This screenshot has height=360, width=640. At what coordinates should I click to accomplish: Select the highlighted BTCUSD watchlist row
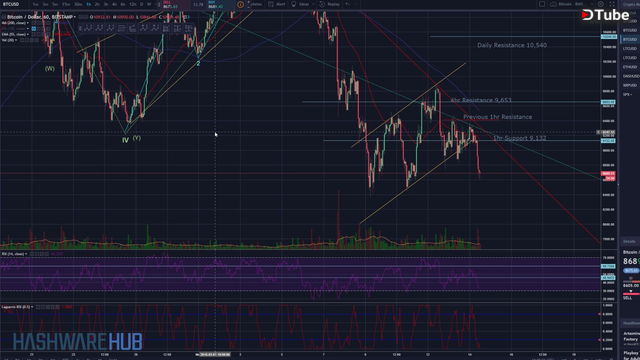pos(630,39)
